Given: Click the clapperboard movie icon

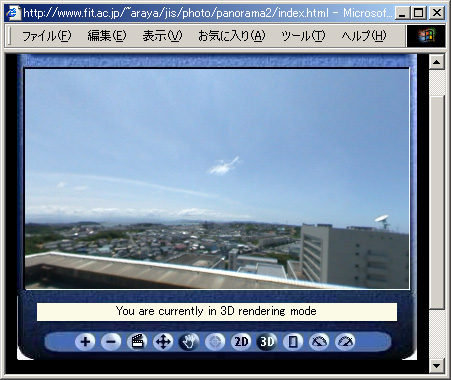Looking at the screenshot, I should tap(137, 342).
